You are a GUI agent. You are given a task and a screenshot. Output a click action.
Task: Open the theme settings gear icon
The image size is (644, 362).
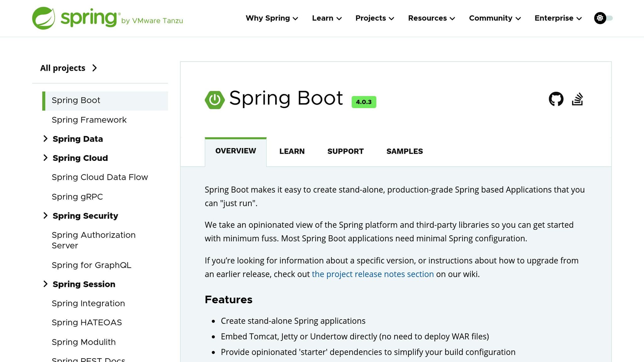tap(600, 18)
